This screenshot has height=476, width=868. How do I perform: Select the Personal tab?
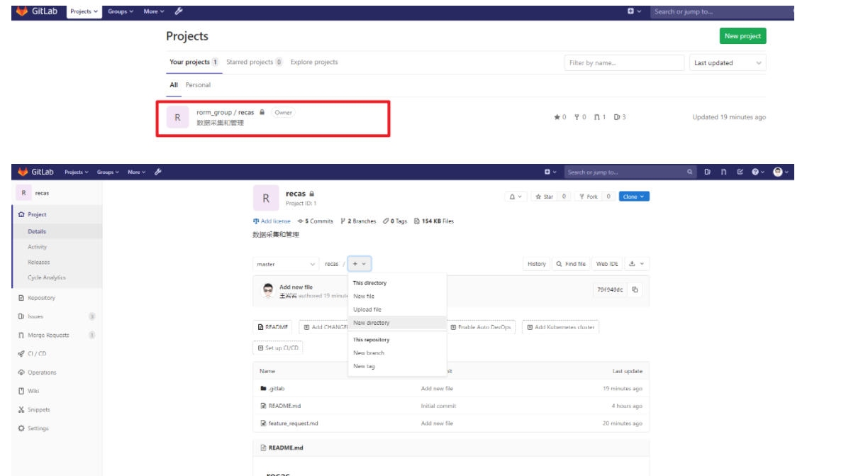[x=198, y=85]
